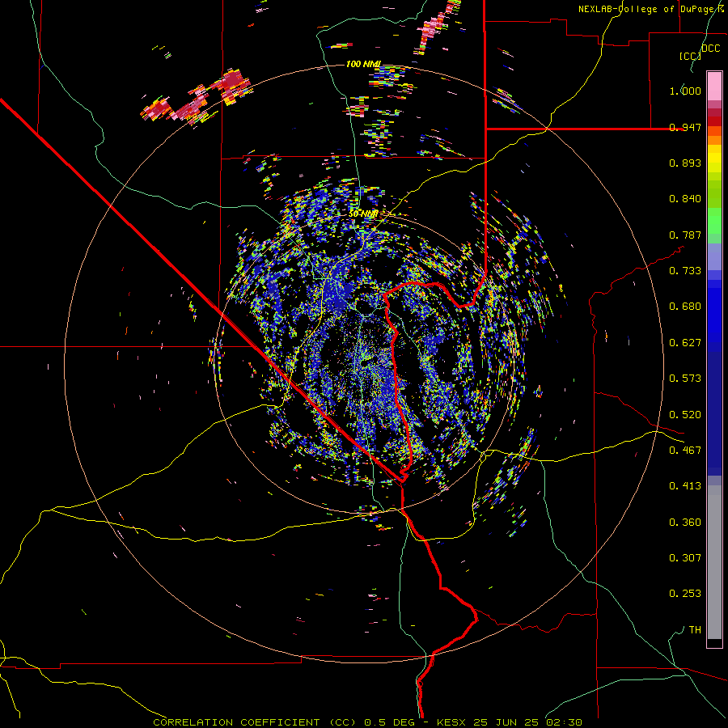This screenshot has height=728, width=728.
Task: Select the 0.467 scale value
Action: pos(685,451)
